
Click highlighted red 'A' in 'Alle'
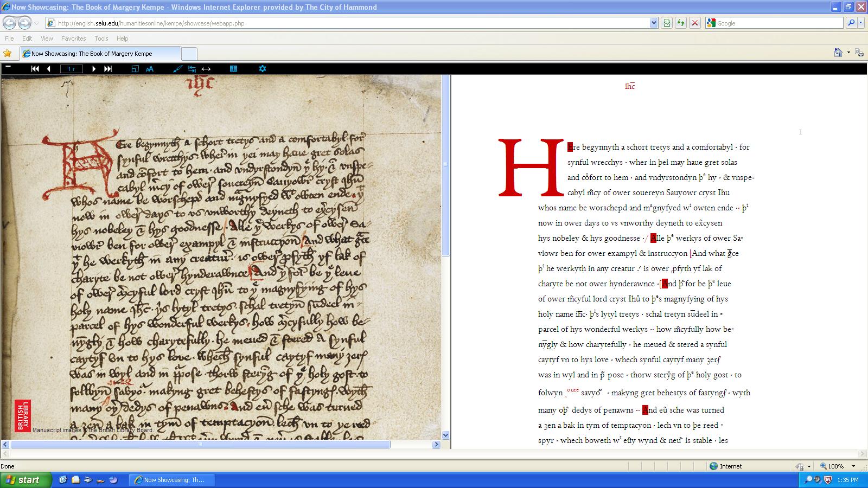coord(654,238)
